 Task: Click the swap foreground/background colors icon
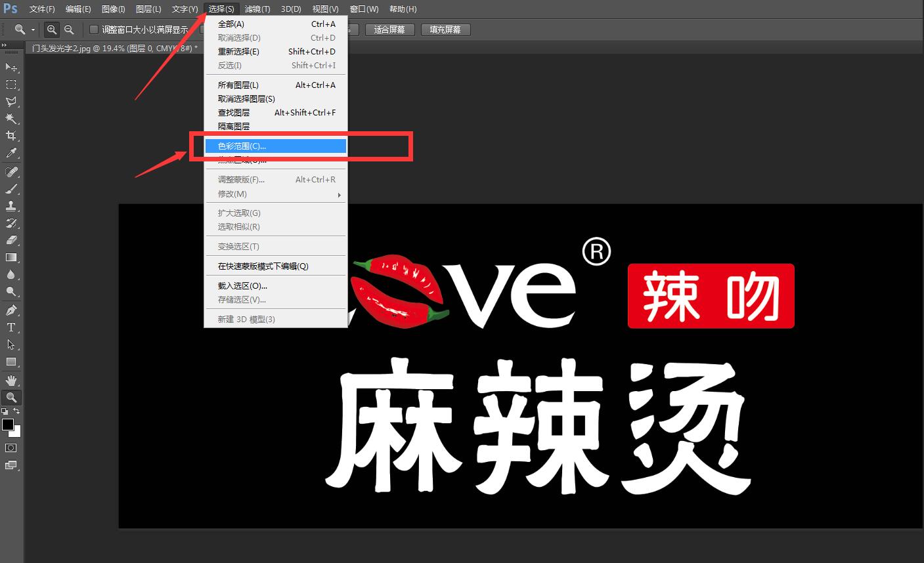tap(17, 411)
